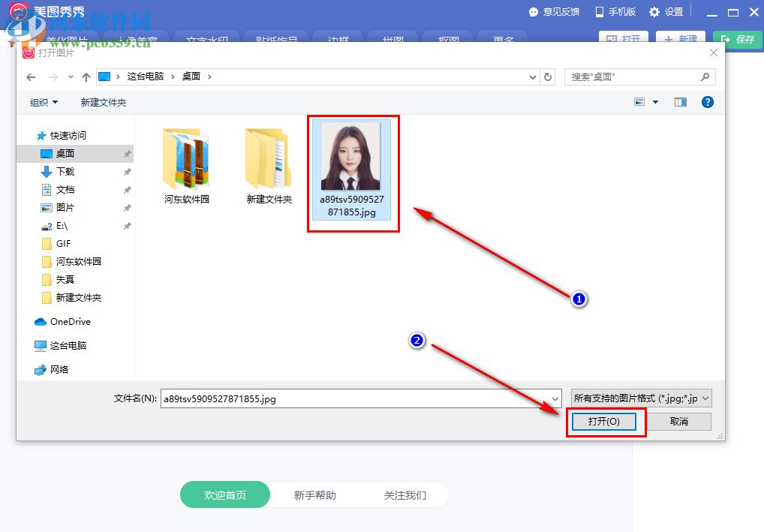Open the Help question-mark icon
This screenshot has width=764, height=532.
707,101
